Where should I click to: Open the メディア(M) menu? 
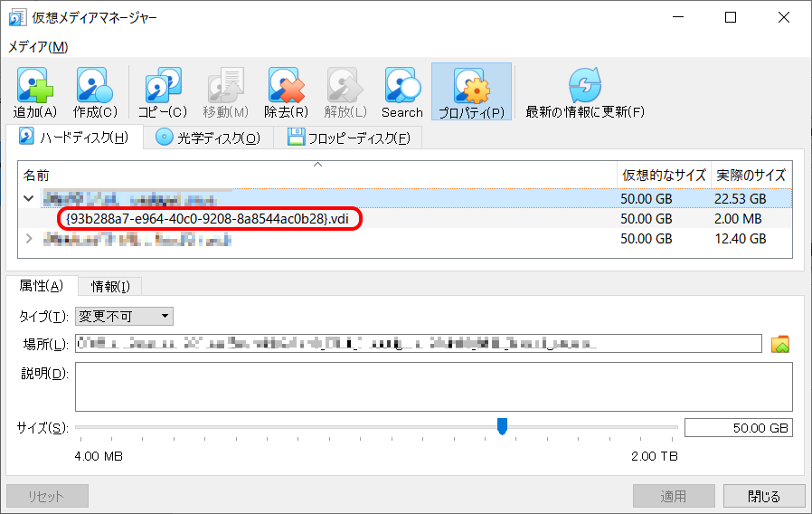38,47
